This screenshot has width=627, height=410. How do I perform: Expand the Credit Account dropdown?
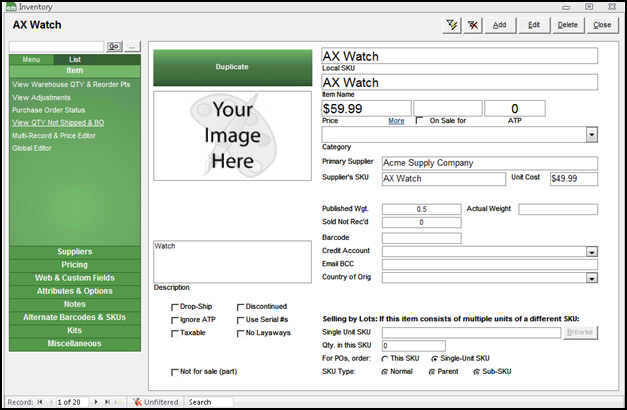click(x=592, y=252)
